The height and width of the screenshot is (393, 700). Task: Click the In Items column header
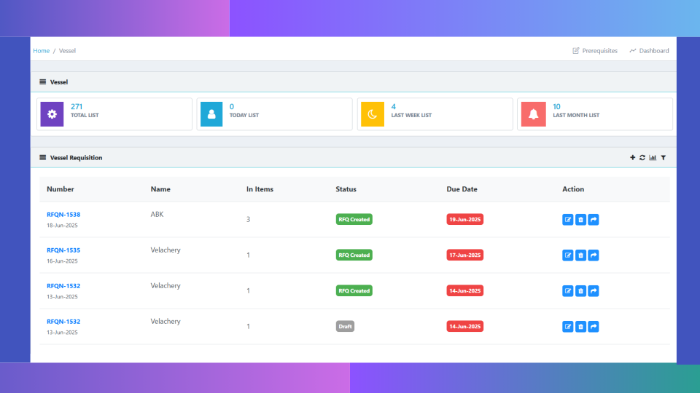click(x=260, y=189)
